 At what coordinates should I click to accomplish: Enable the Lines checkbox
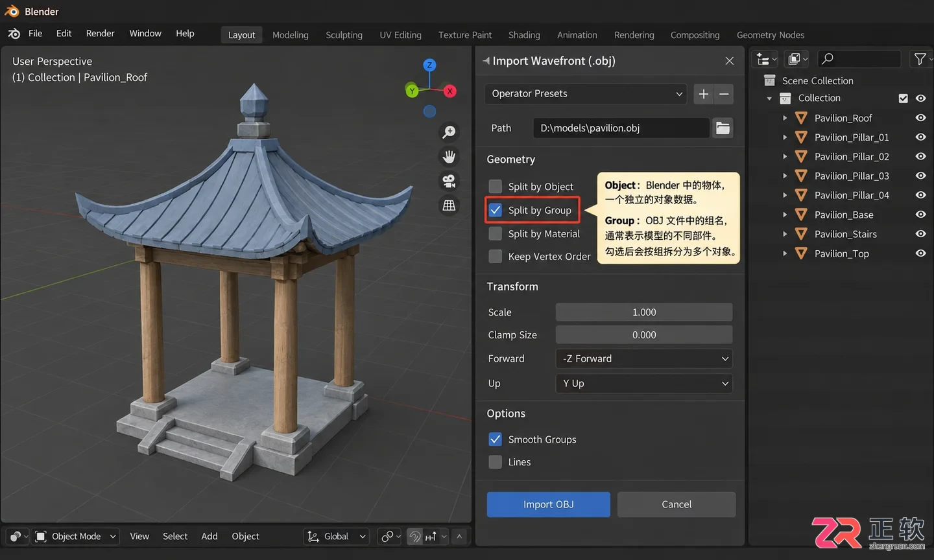point(496,462)
